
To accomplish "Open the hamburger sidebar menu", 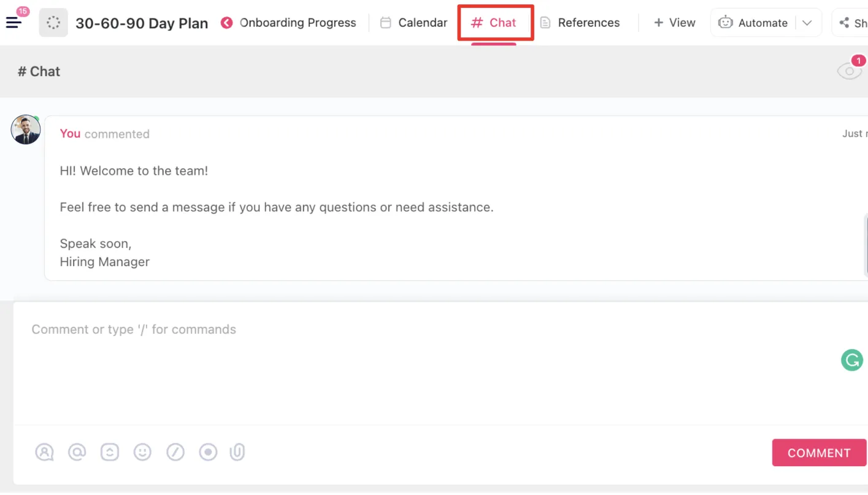I will pos(13,23).
